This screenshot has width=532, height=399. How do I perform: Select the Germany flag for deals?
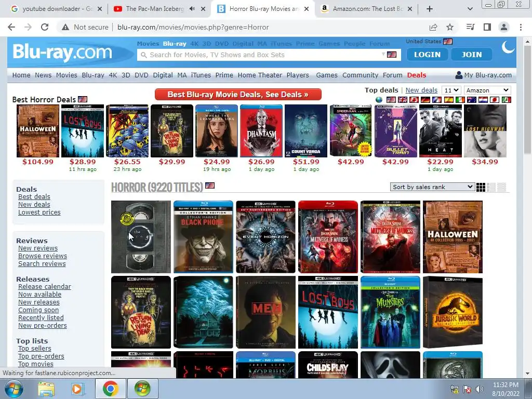pyautogui.click(x=425, y=100)
